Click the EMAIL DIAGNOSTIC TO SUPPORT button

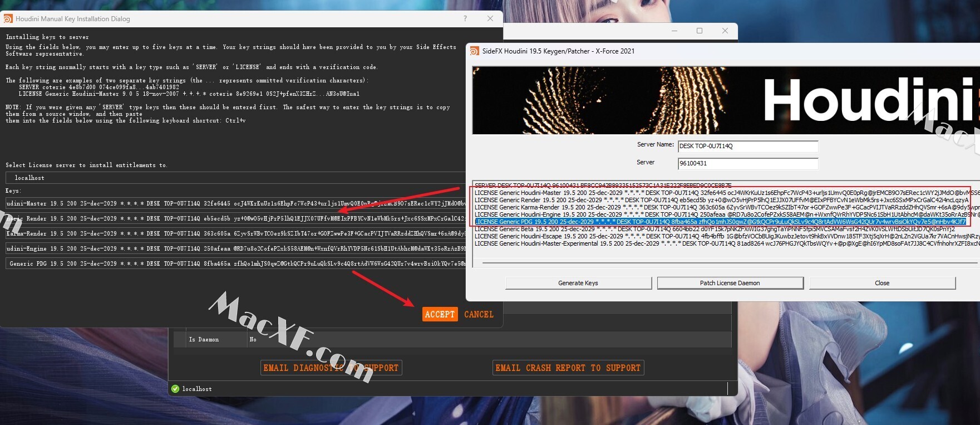click(331, 368)
